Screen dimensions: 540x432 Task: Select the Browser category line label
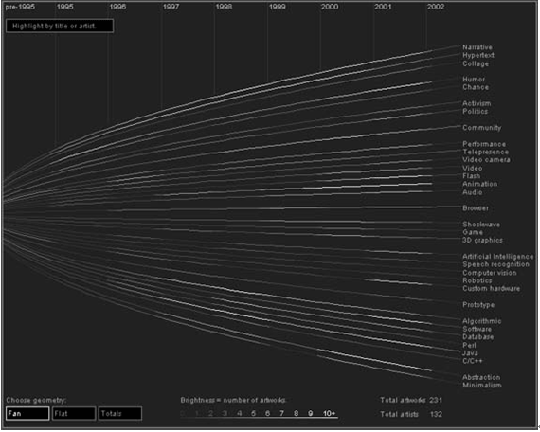tap(475, 208)
